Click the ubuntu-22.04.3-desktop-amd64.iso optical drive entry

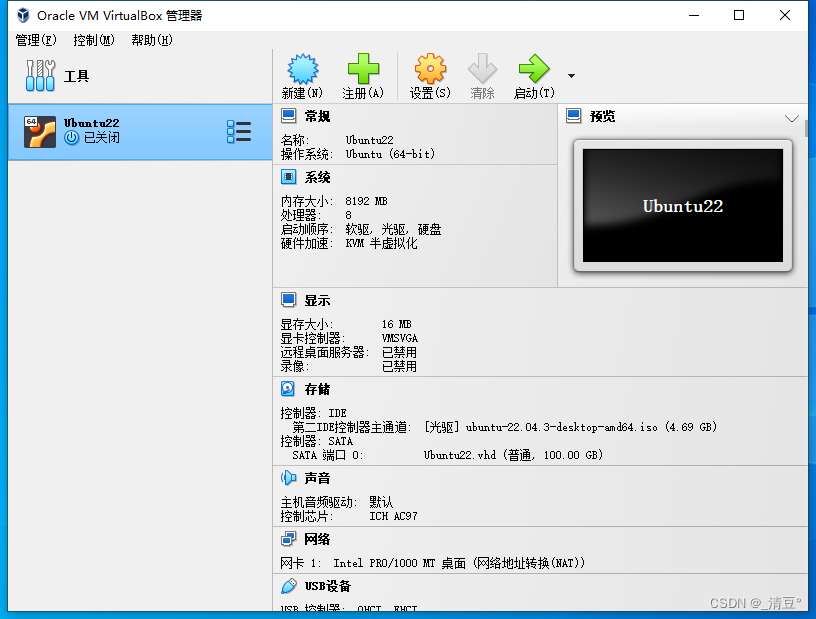(x=570, y=427)
